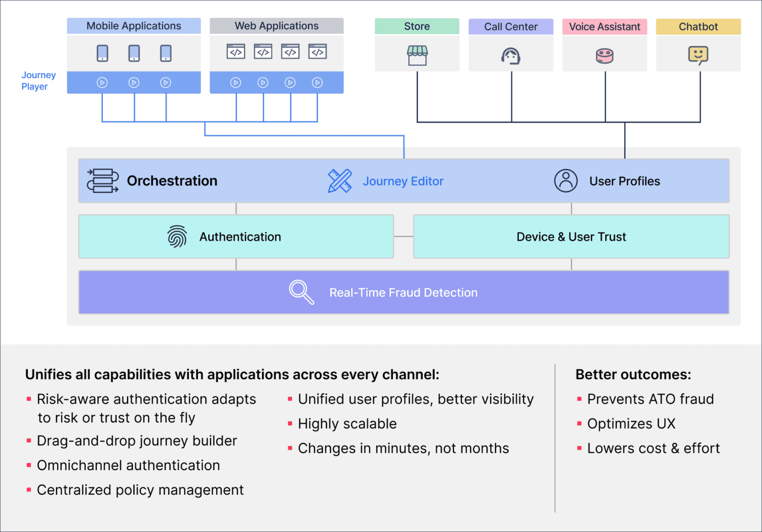
Task: Open the Store awning icon
Action: [x=417, y=55]
